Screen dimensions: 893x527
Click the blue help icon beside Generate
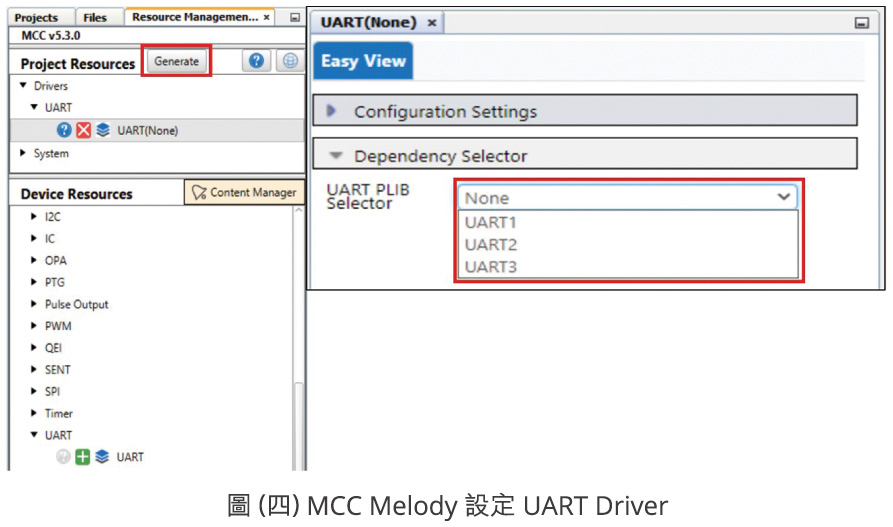point(257,62)
